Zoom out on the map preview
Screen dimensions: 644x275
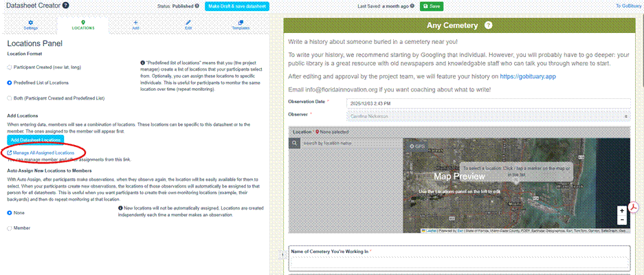622,220
